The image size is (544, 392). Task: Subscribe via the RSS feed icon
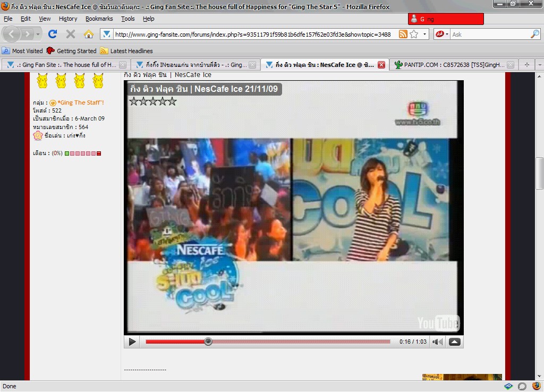403,34
